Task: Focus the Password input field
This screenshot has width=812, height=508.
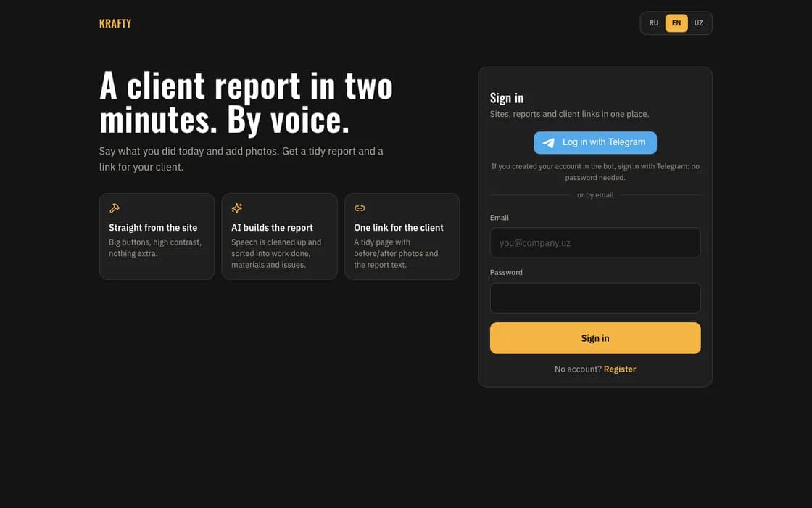Action: tap(595, 298)
